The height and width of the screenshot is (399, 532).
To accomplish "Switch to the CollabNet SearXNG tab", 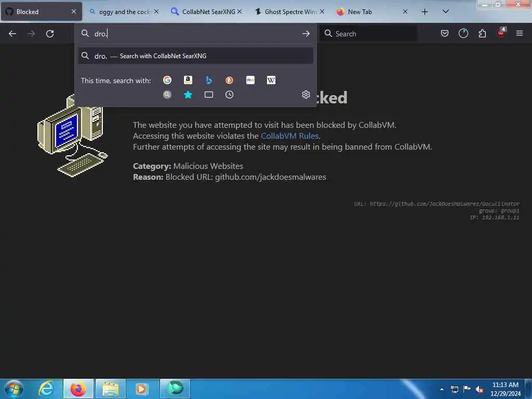I will 207,12.
